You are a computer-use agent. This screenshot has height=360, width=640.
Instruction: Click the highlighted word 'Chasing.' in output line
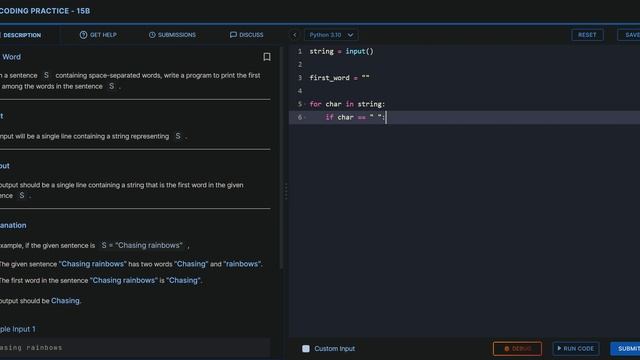pos(66,301)
